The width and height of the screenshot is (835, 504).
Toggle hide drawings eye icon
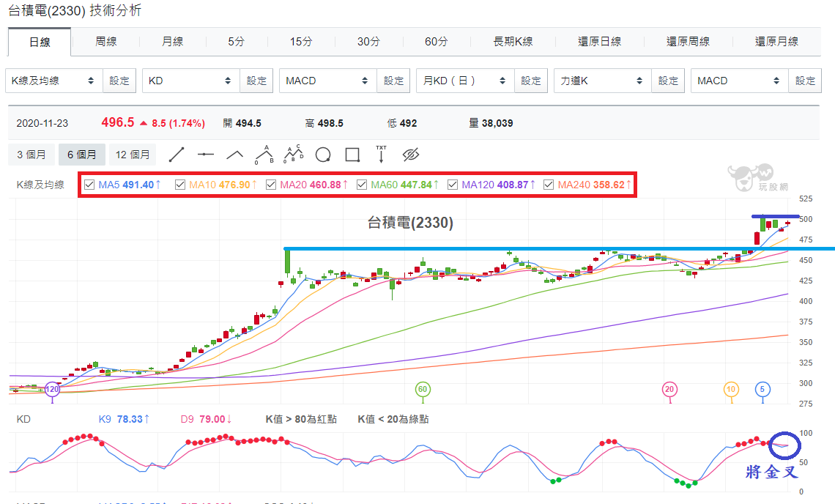coord(411,155)
